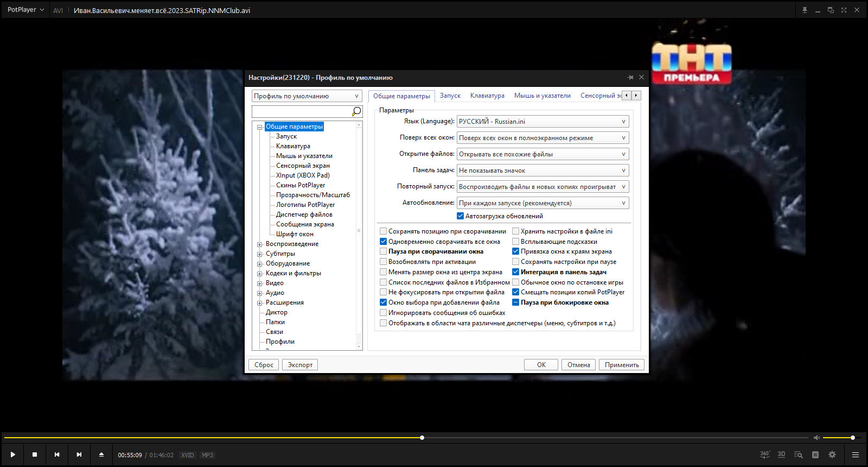Open player settings gear icon

(x=832, y=455)
